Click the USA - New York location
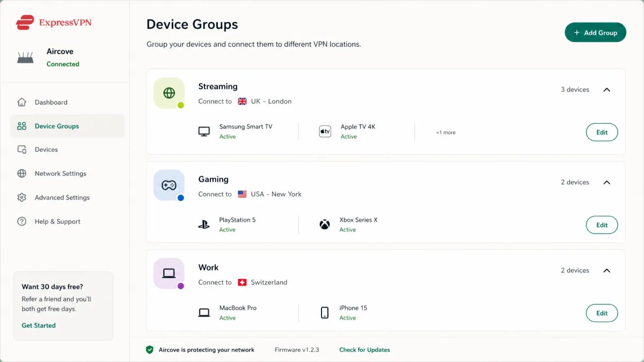 click(276, 194)
